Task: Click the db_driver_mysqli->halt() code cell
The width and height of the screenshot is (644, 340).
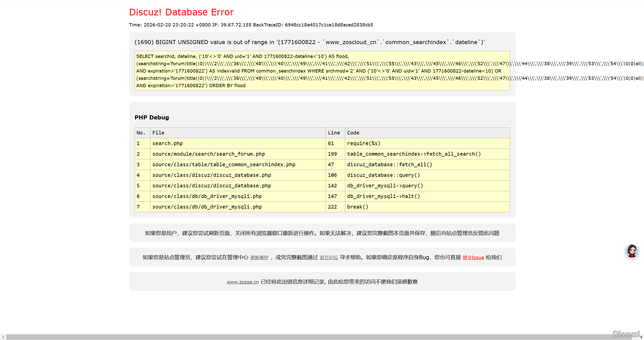Action: pyautogui.click(x=383, y=196)
